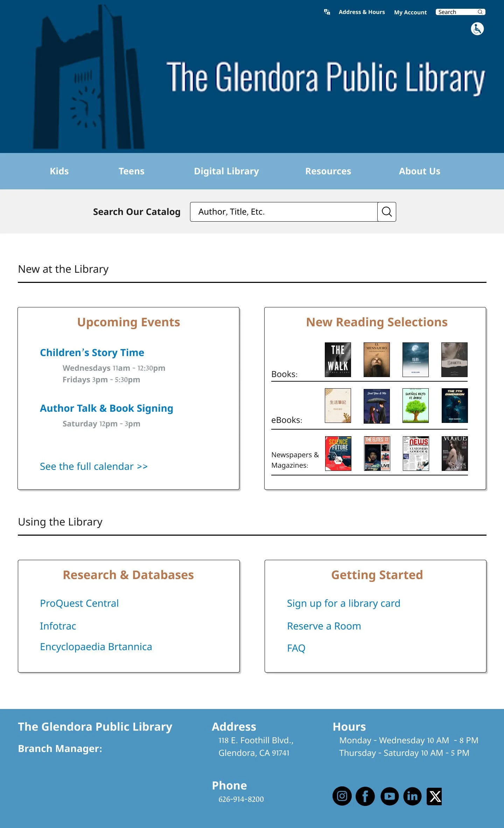Open the Teens menu
Viewport: 504px width, 828px height.
131,171
